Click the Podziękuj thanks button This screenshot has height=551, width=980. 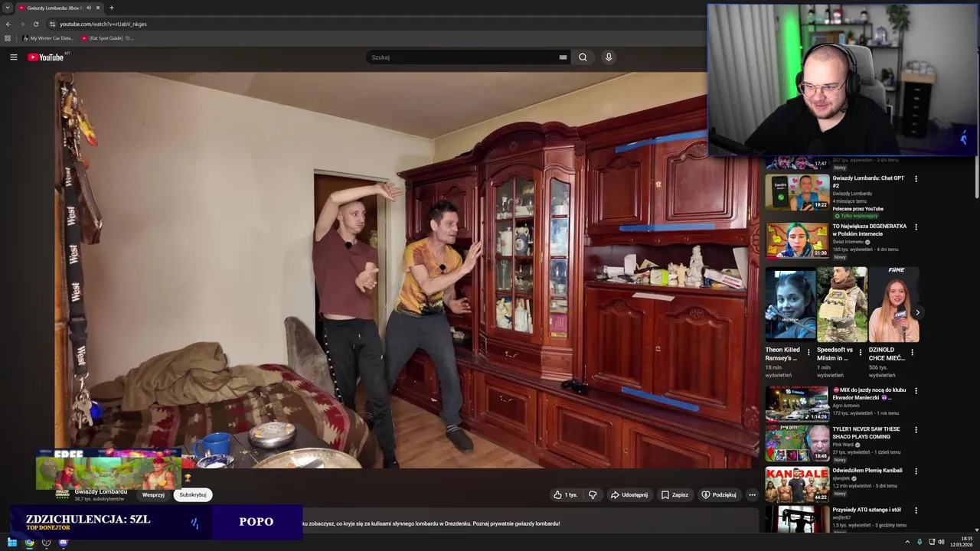click(719, 495)
